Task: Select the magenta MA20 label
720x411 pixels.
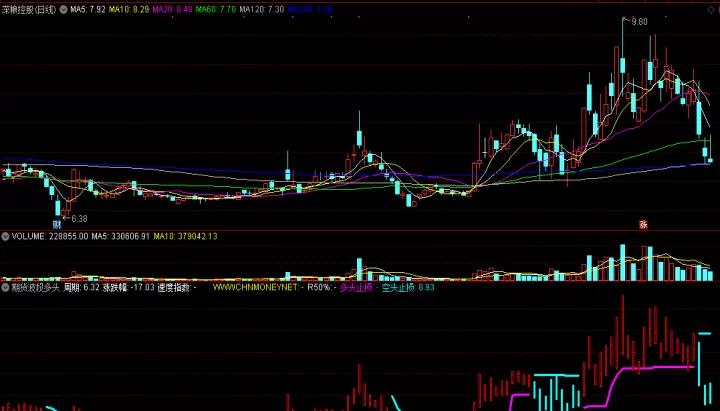Action: point(172,9)
